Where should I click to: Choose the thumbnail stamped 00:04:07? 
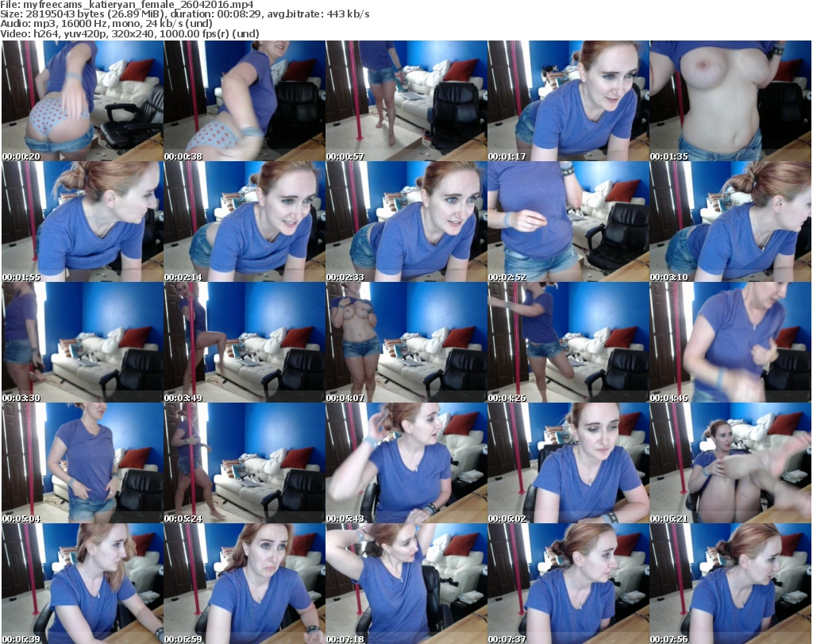406,342
